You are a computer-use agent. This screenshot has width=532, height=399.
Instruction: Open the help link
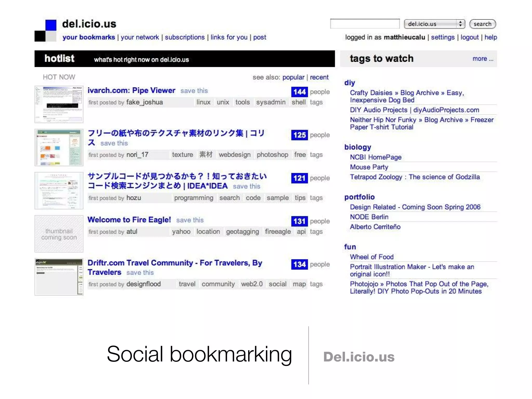[x=491, y=37]
